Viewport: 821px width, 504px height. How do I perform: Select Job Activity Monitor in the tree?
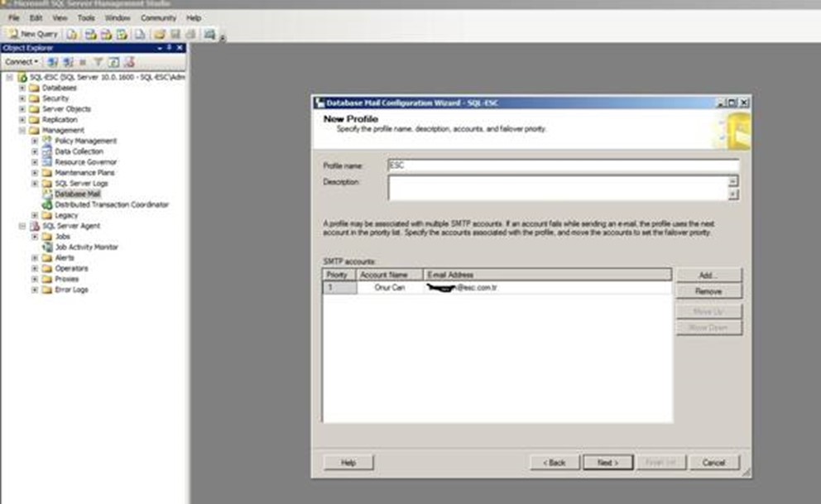86,247
